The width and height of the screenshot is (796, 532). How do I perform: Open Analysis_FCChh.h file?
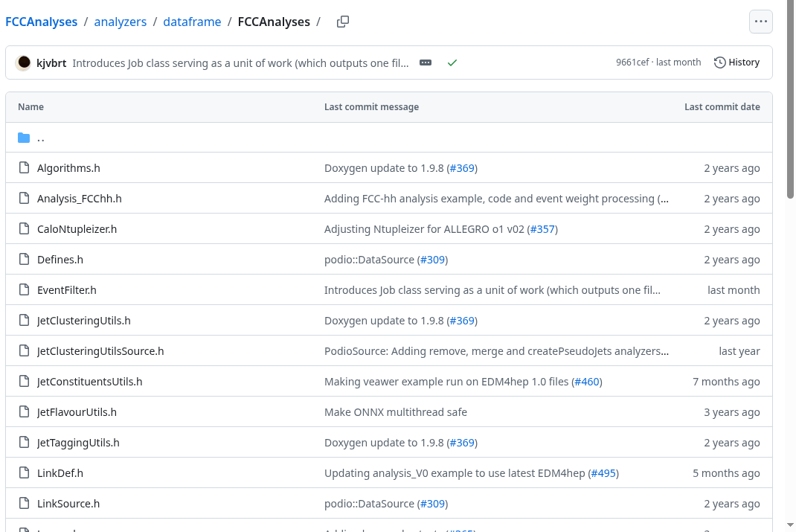[79, 199]
